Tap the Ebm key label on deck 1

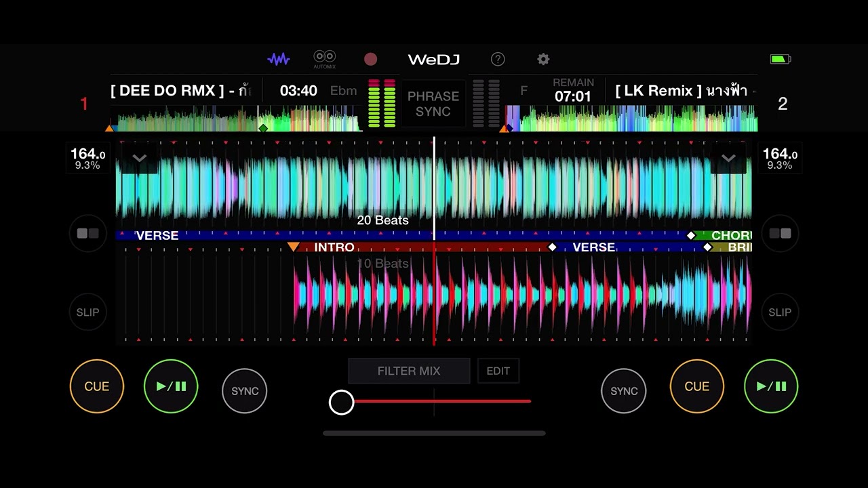(x=343, y=91)
